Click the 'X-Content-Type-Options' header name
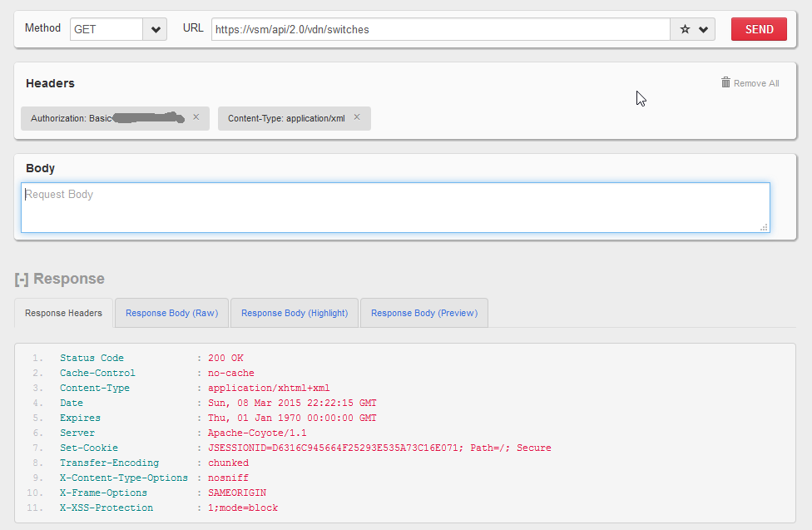This screenshot has width=812, height=530. tap(124, 478)
